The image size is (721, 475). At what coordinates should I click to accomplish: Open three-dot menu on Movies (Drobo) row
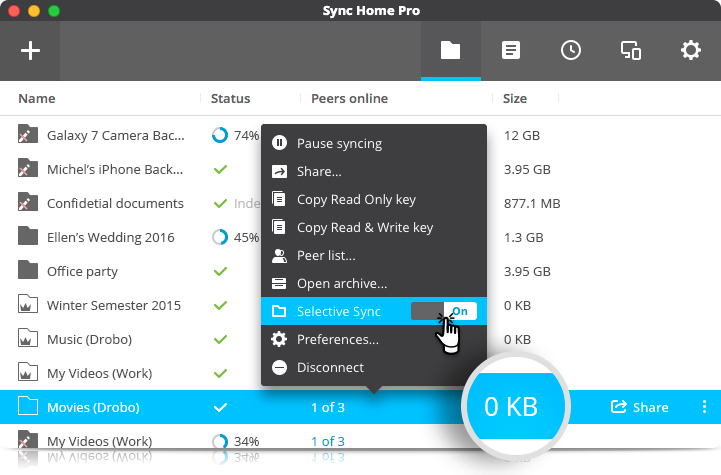pos(704,407)
